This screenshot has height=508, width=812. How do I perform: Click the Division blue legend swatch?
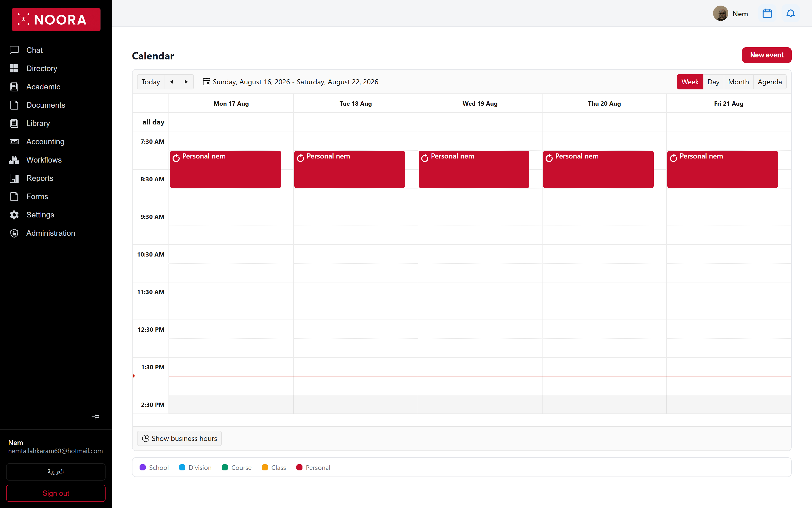[x=182, y=467]
